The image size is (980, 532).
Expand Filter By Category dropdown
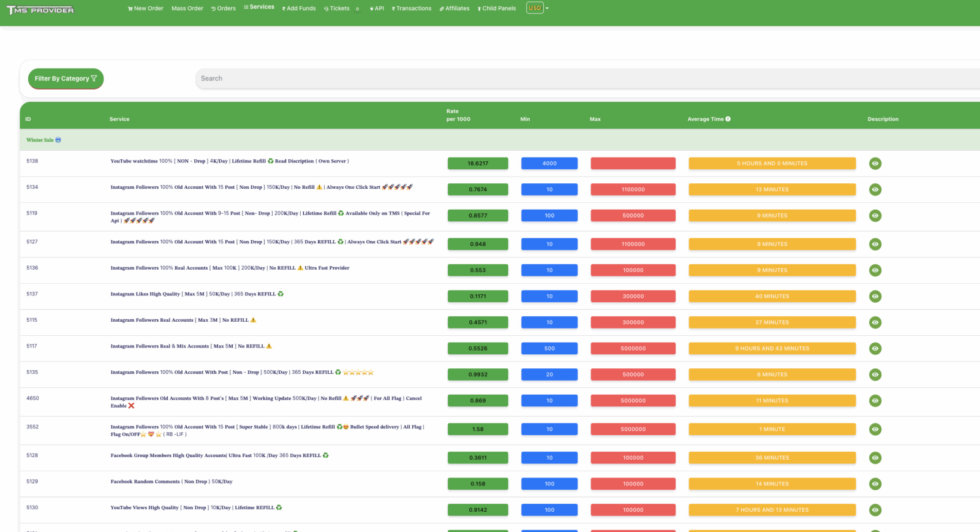tap(66, 78)
